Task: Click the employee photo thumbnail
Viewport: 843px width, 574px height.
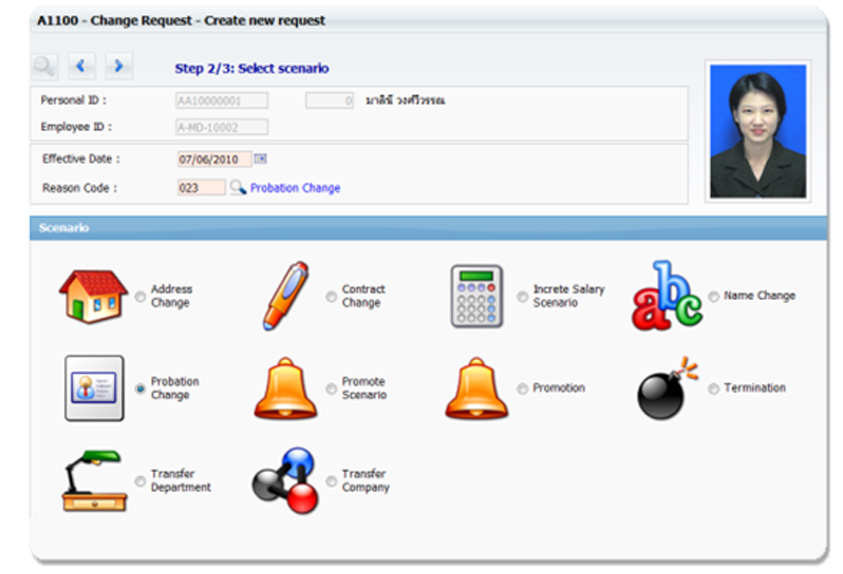Action: coord(757,131)
